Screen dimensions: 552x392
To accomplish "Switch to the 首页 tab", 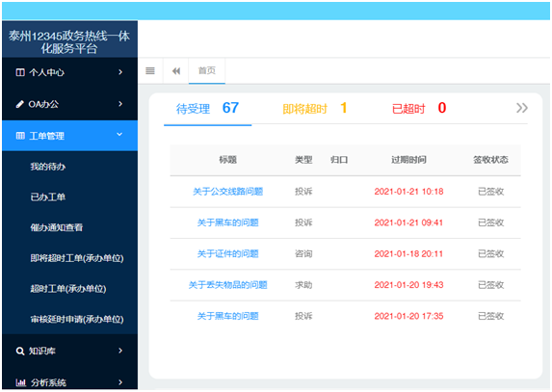I will (207, 70).
